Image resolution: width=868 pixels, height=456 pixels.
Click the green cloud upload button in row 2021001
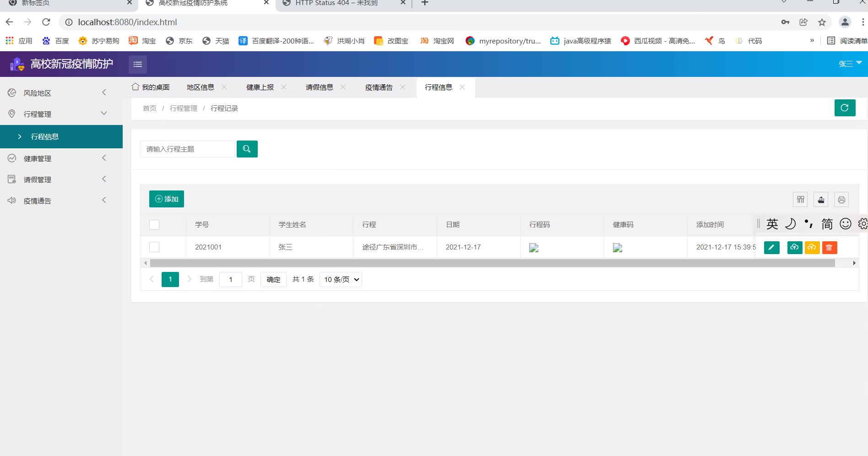(794, 247)
